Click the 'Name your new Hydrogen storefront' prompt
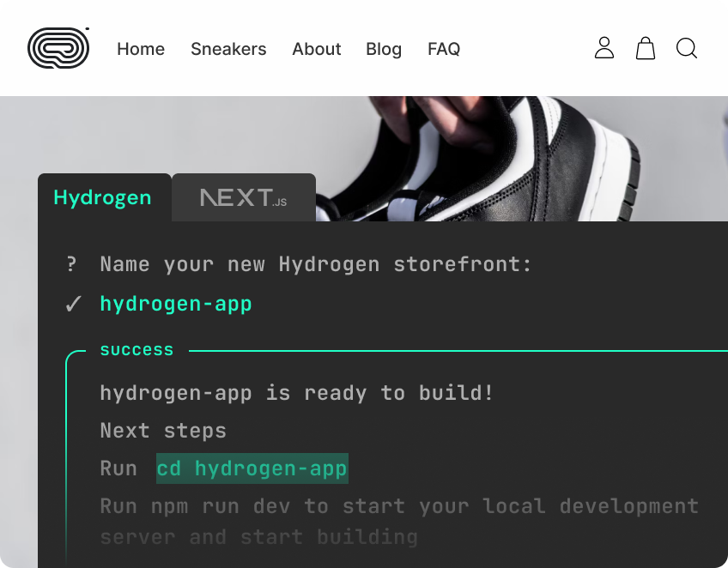Viewport: 728px width, 568px height. tap(316, 264)
